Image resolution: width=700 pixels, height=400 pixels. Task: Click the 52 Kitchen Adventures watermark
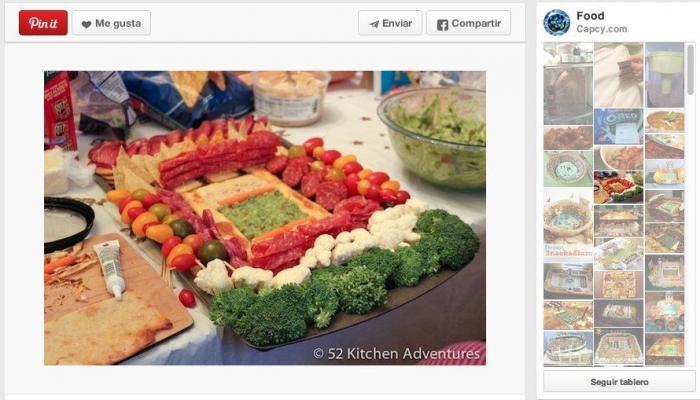click(x=396, y=354)
